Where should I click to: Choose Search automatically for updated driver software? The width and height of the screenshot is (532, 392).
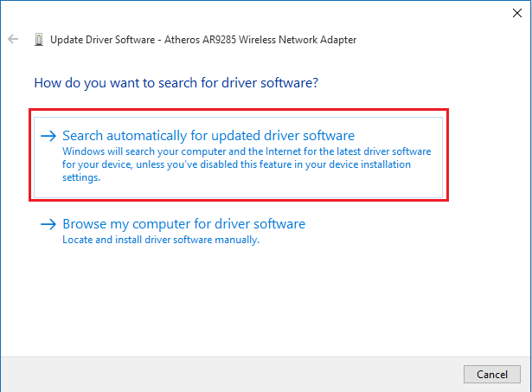[x=208, y=136]
